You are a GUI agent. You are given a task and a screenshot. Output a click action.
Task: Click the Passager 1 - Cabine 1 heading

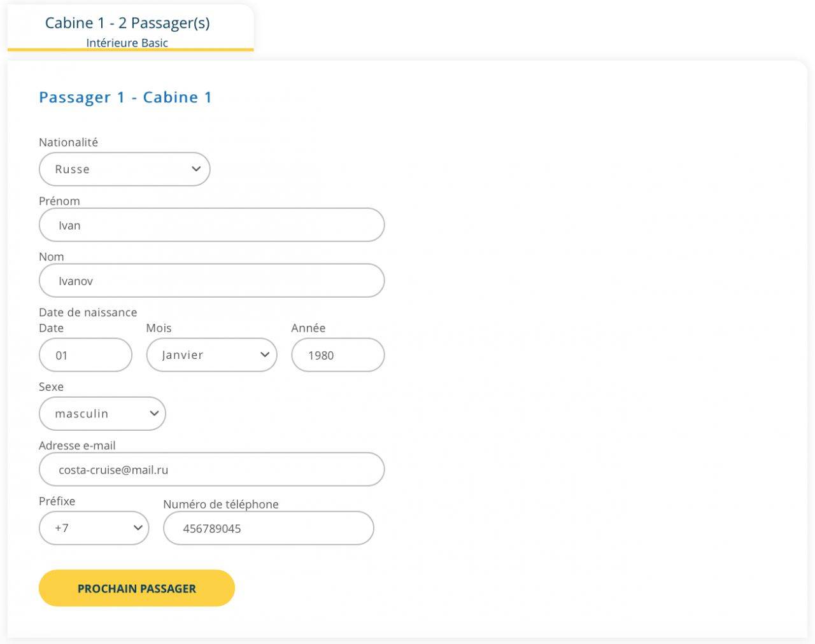coord(125,97)
